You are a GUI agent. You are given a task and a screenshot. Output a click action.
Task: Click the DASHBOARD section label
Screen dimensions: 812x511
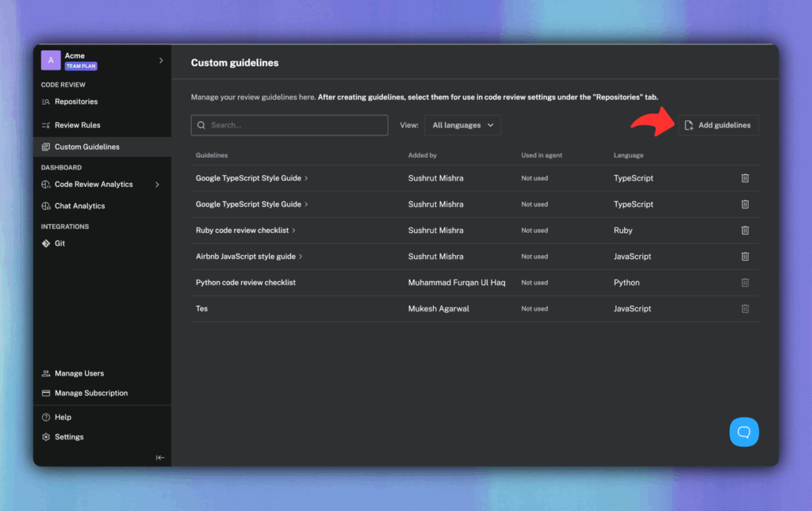coord(61,168)
